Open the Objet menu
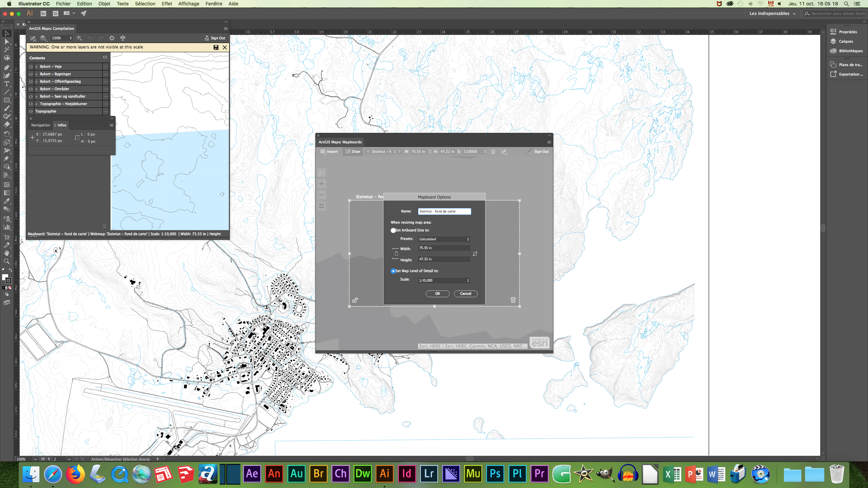 (x=104, y=4)
